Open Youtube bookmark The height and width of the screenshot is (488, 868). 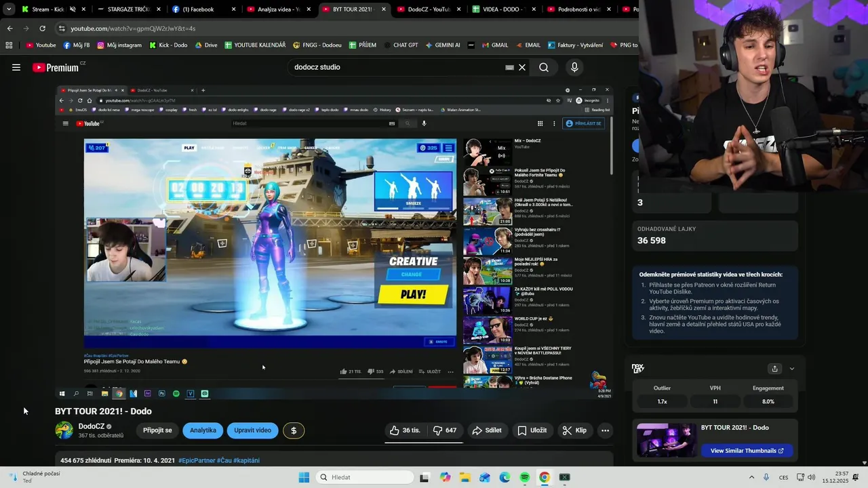point(41,45)
